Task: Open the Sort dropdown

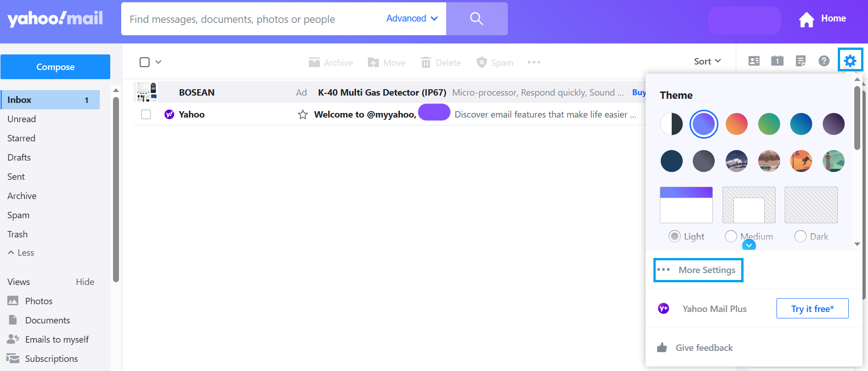Action: (707, 61)
